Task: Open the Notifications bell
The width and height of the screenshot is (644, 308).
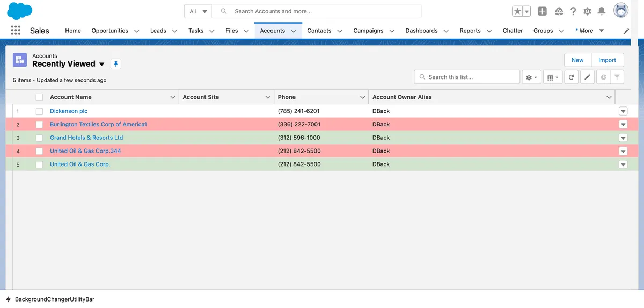Action: (602, 11)
